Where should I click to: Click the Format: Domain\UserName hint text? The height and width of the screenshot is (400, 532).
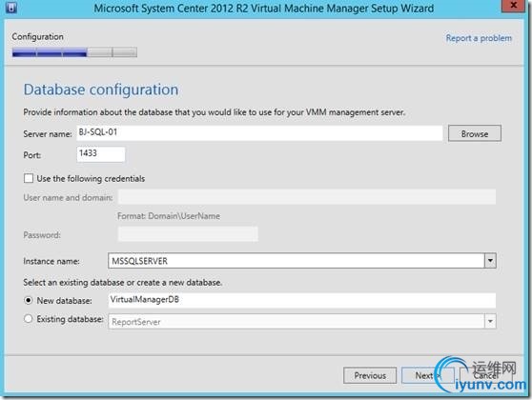(x=169, y=216)
